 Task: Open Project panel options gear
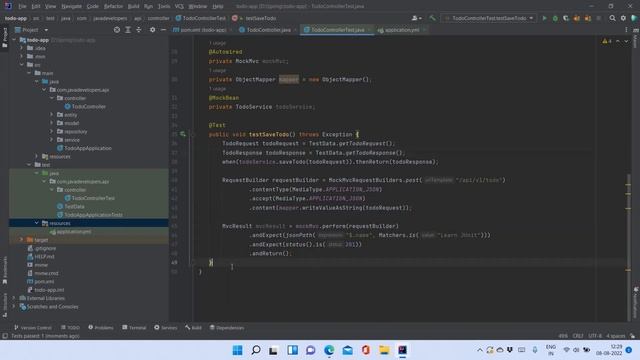tap(152, 30)
